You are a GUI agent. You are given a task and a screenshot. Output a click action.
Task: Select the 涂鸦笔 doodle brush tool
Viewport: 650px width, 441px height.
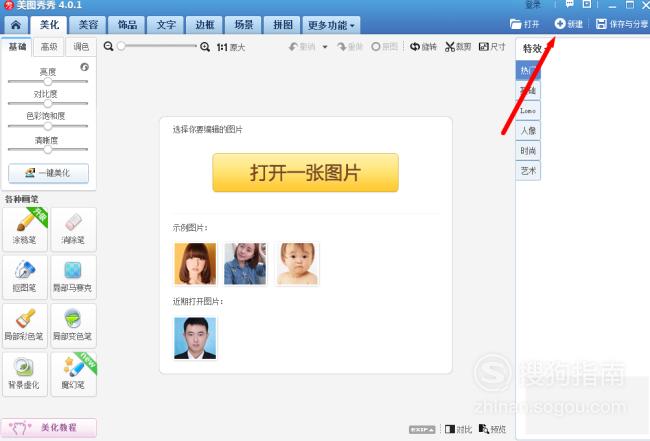tap(25, 229)
